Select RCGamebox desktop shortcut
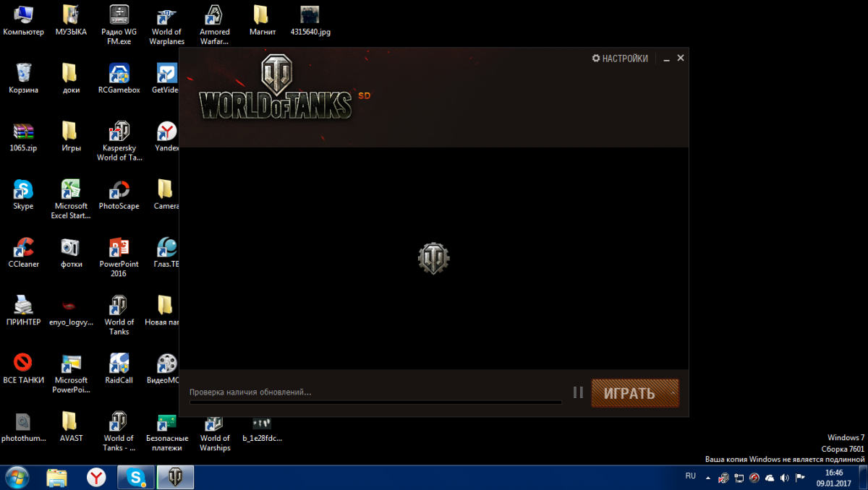This screenshot has width=868, height=490. pos(119,78)
